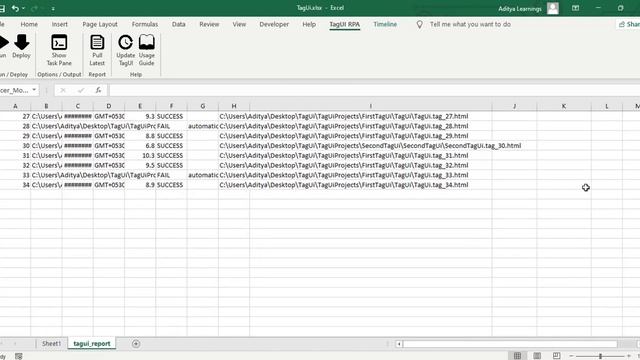The height and width of the screenshot is (360, 640).
Task: Select the TagUI RPA tab
Action: (344, 24)
